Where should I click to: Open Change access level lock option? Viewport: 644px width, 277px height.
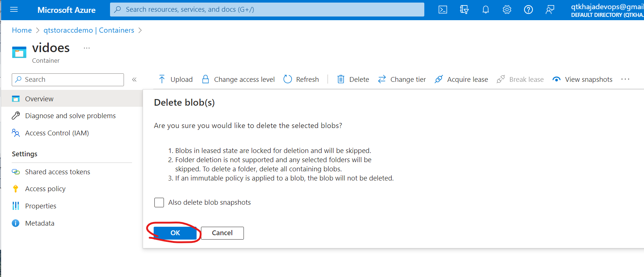click(238, 79)
